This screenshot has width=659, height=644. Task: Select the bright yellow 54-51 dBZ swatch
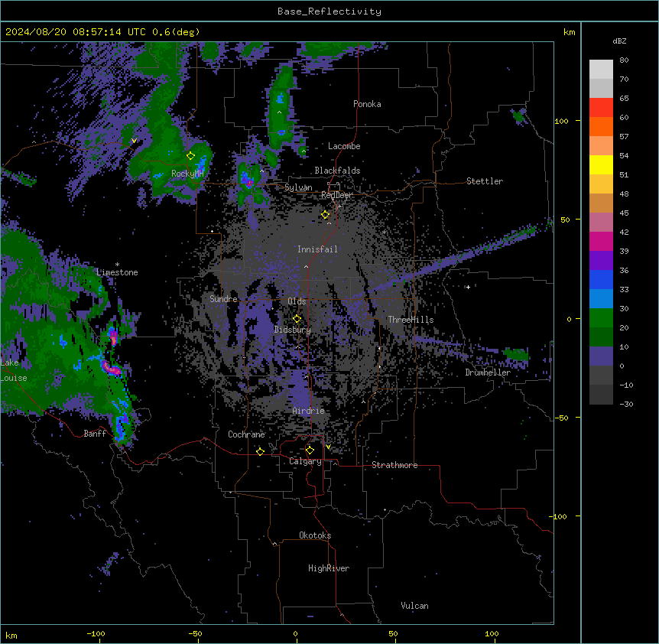coord(601,164)
